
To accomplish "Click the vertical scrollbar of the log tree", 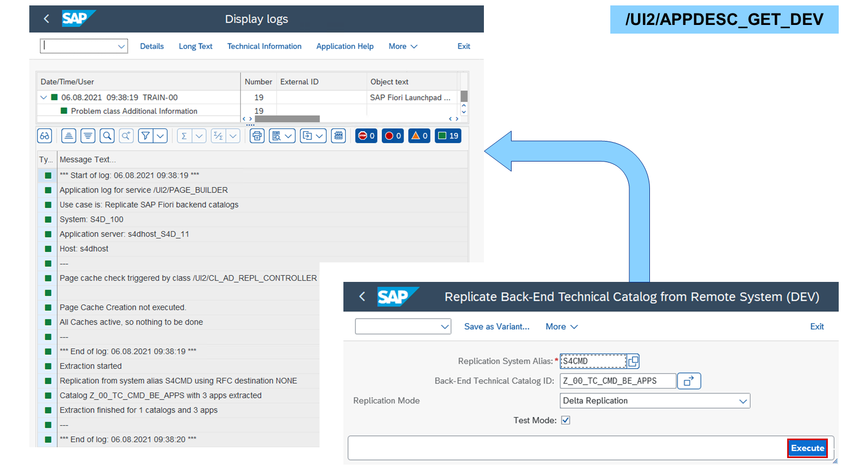I will click(464, 96).
